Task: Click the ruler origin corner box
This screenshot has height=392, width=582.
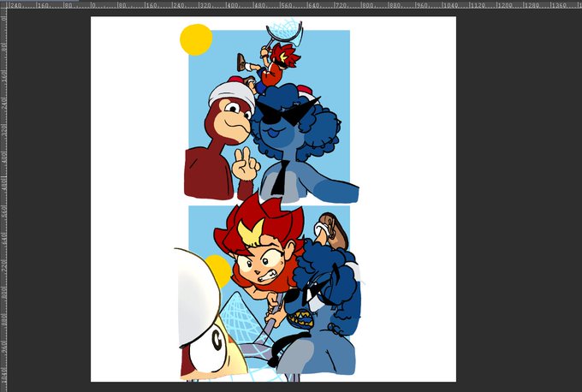Action: pos(3,5)
